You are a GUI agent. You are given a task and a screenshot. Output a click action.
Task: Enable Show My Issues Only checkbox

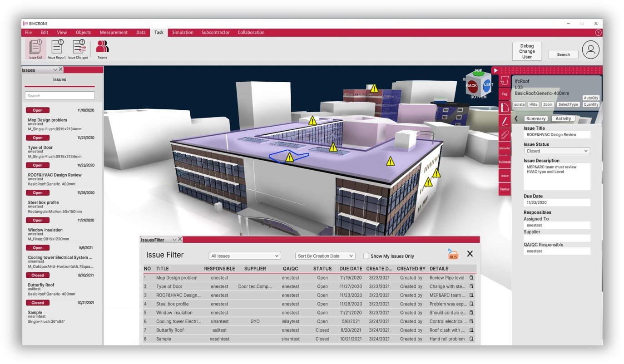(x=366, y=256)
